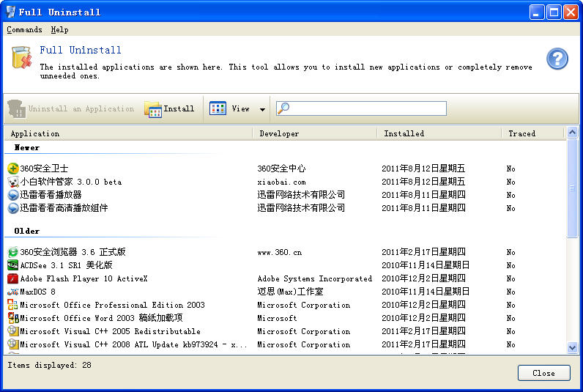Select the ACDSee 3.1 SR1 icon
583x392 pixels.
pos(13,265)
